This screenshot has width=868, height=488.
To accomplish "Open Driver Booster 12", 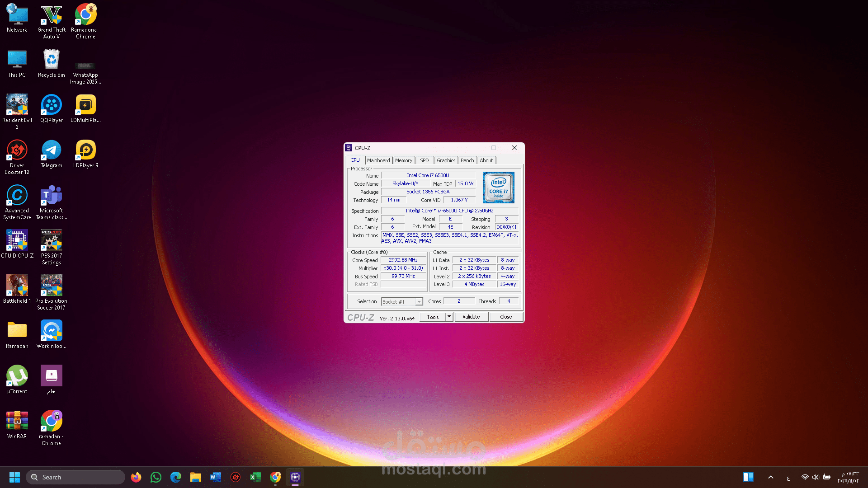I will pos(17,156).
